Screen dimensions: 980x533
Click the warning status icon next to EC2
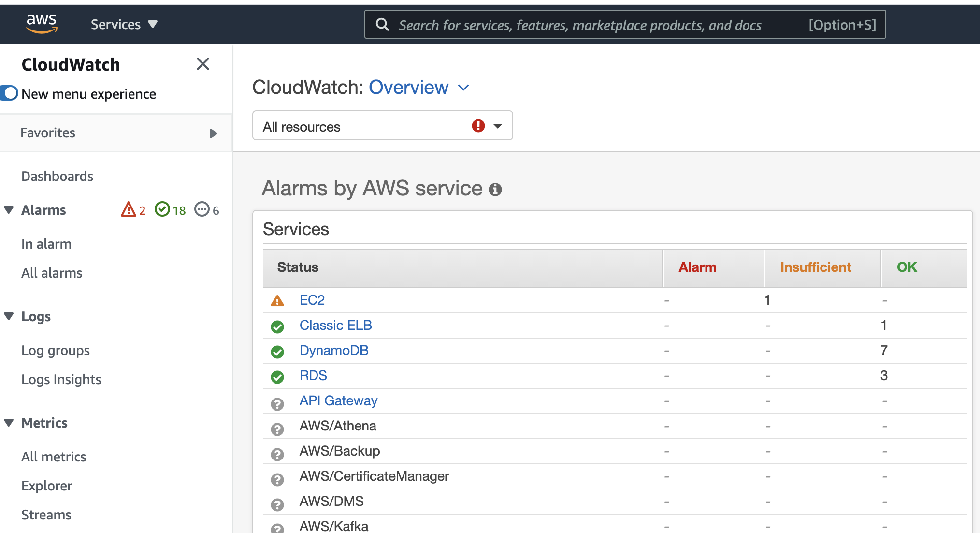click(277, 300)
